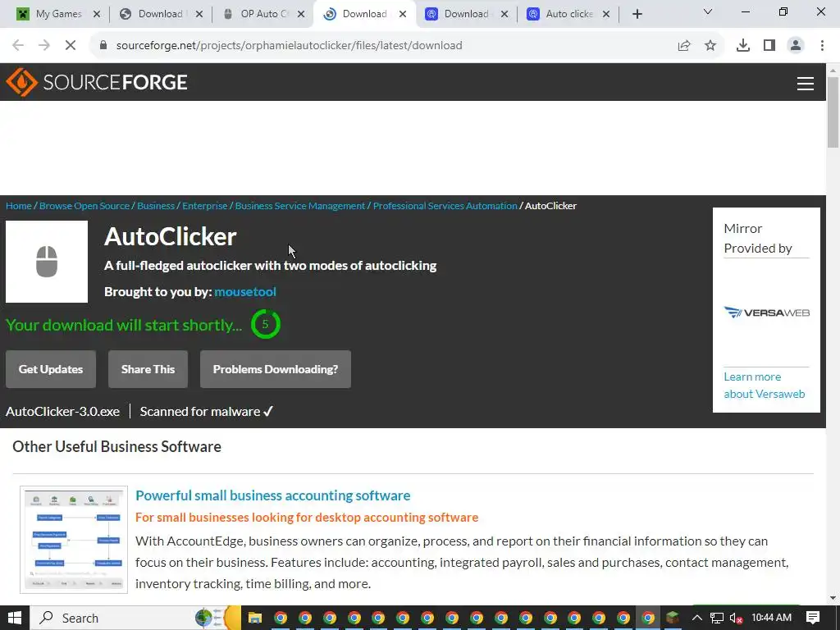Open the Minecraft block taskbar icon
840x630 pixels.
[x=673, y=618]
